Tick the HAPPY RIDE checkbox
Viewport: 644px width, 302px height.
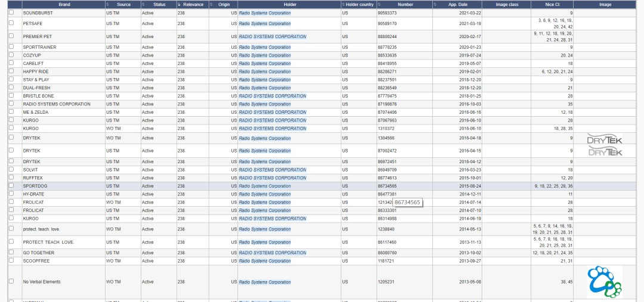[11, 71]
